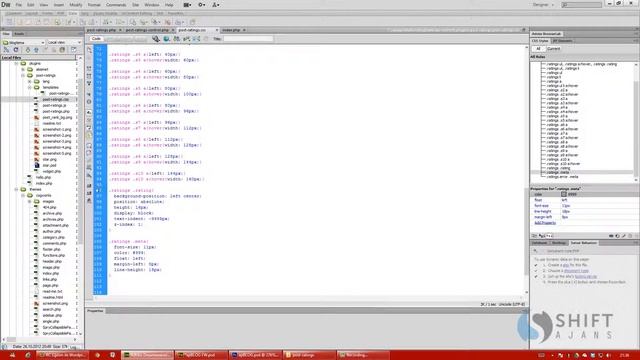Collapse the plugins folder in the file tree

pyautogui.click(x=17, y=64)
